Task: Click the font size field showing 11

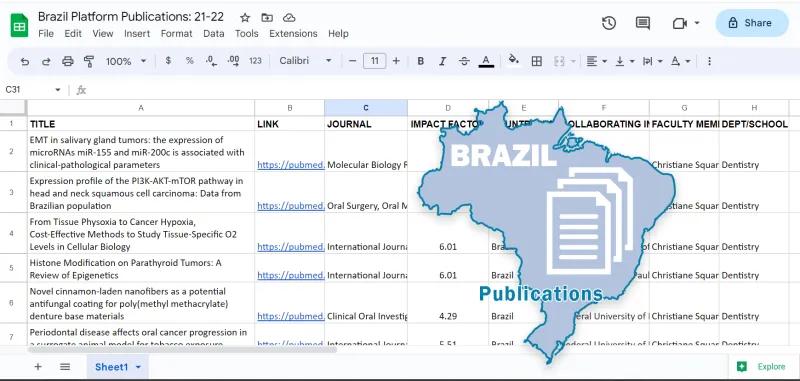Action: [x=374, y=61]
